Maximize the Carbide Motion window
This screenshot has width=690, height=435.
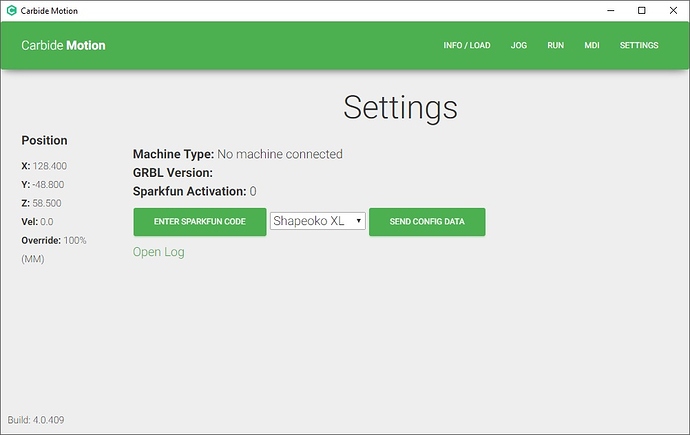pos(642,11)
